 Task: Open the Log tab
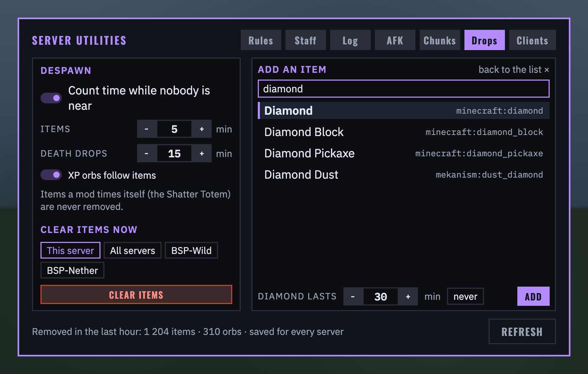click(350, 40)
